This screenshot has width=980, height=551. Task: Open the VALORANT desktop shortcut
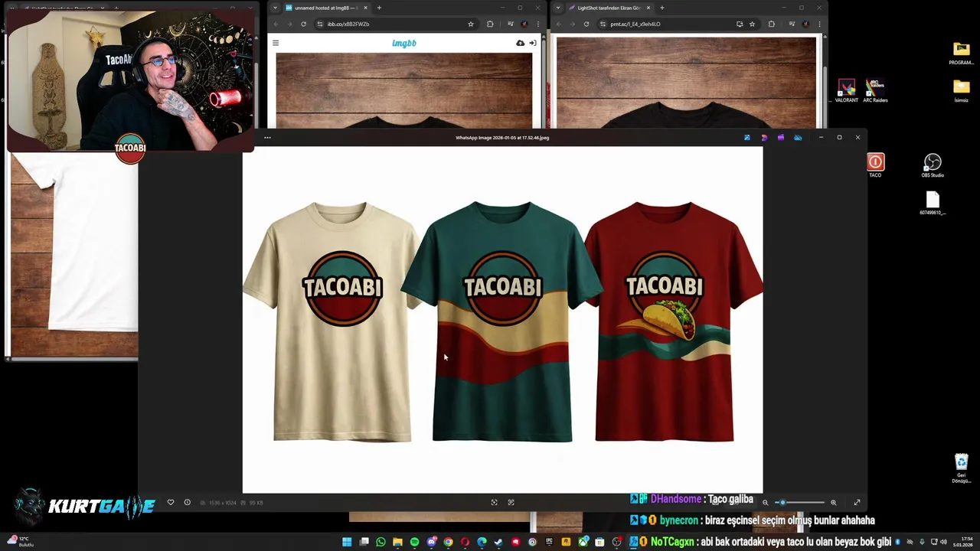846,90
